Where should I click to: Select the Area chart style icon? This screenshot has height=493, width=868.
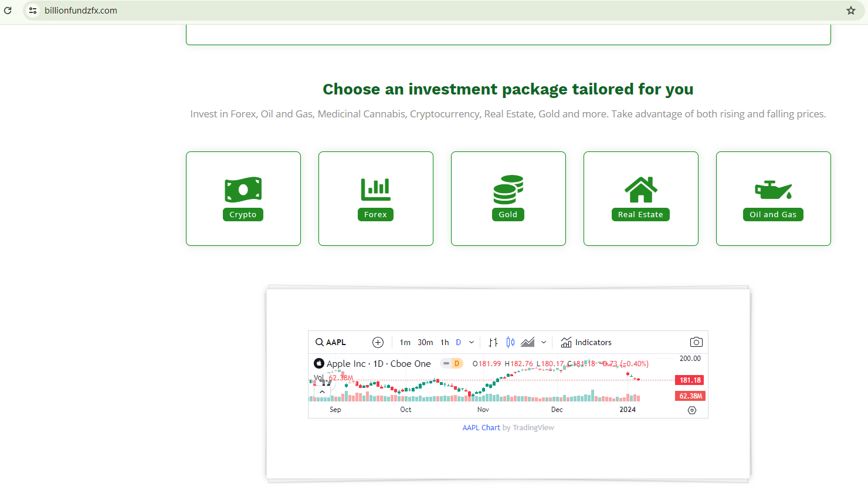pos(527,342)
